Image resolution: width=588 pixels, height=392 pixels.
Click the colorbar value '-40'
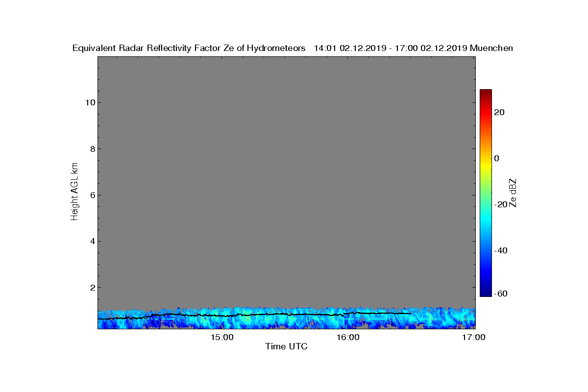(x=500, y=250)
